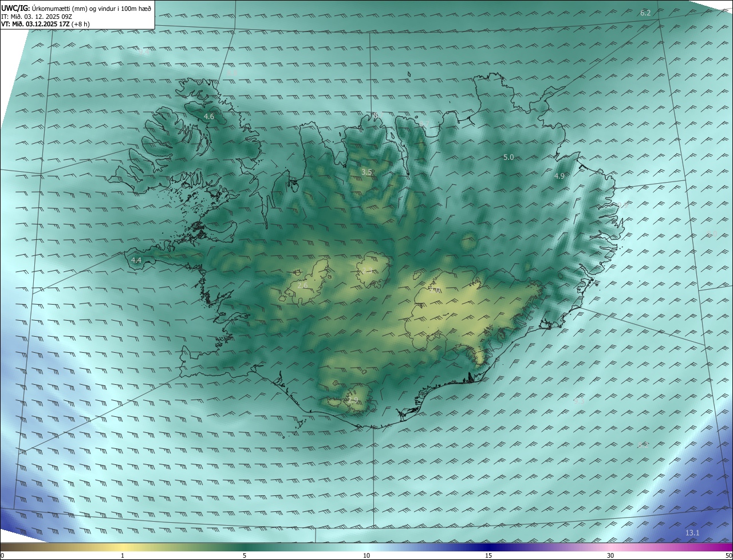Viewport: 733px width, 560px height.
Task: Click the 3.5 value in north Iceland
Action: click(x=366, y=172)
